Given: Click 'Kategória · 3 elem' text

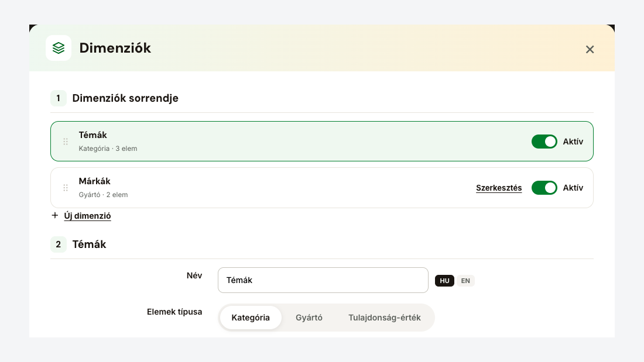Looking at the screenshot, I should (108, 149).
